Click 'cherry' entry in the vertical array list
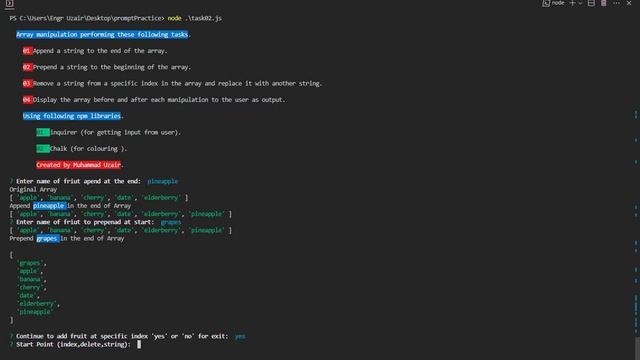Image resolution: width=640 pixels, height=360 pixels. (30, 287)
